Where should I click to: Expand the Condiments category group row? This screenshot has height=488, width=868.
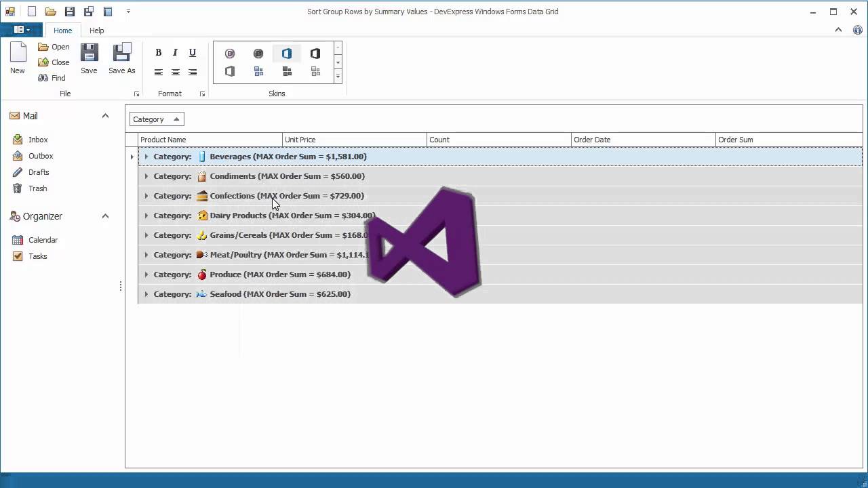point(146,176)
